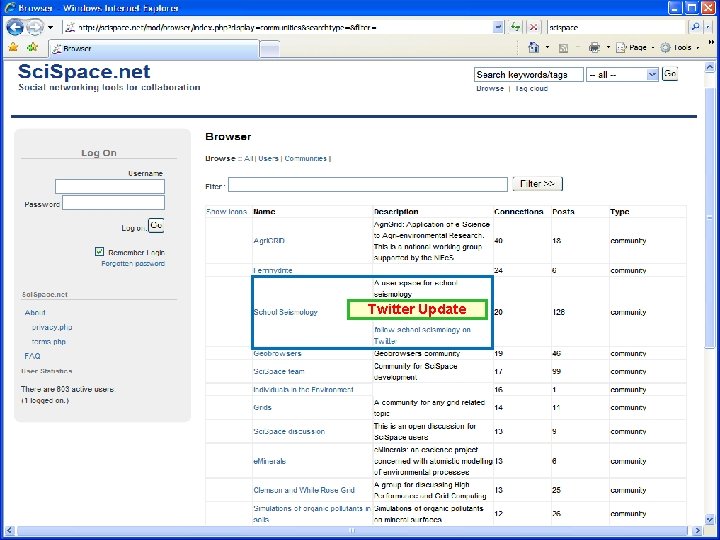Image resolution: width=720 pixels, height=540 pixels.
Task: Click the Password input field
Action: click(x=113, y=202)
